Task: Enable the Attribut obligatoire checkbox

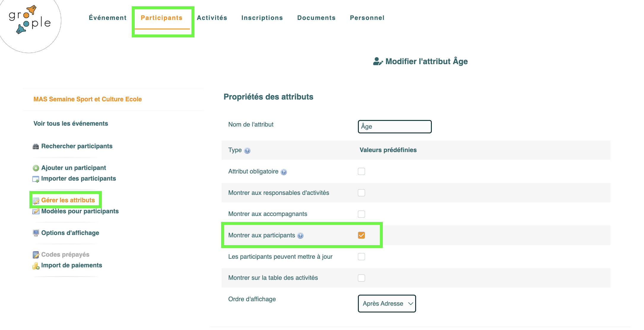Action: coord(361,171)
